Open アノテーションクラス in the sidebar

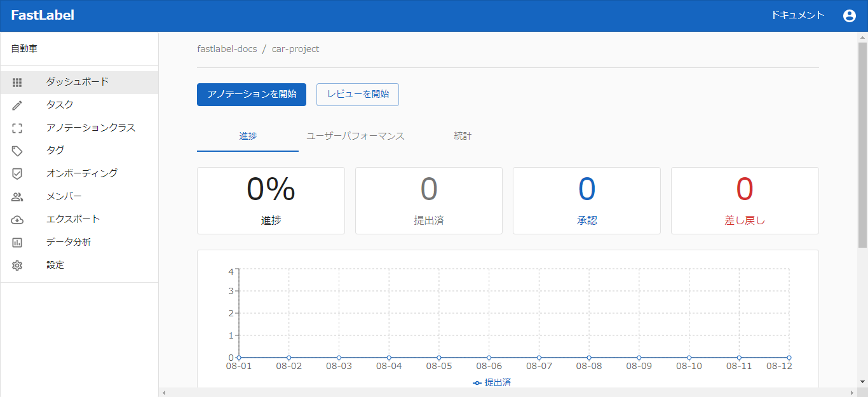coord(79,128)
